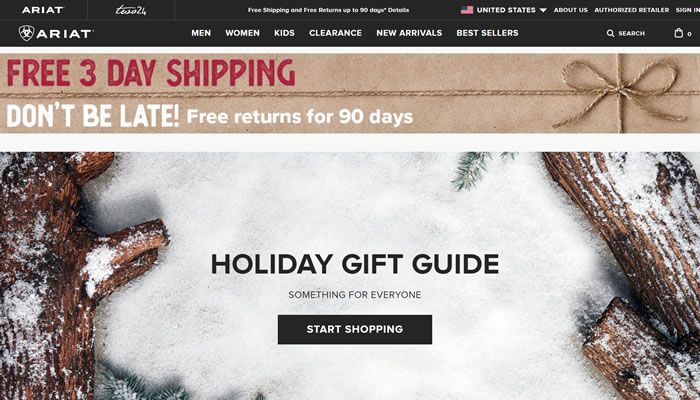
Task: Select the two24 brand logo
Action: click(130, 10)
